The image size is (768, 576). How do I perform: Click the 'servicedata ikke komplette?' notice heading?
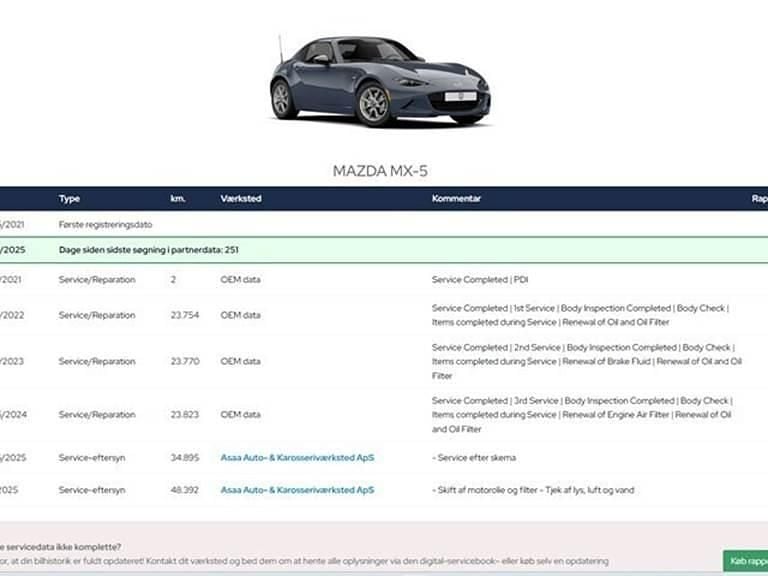click(x=62, y=546)
